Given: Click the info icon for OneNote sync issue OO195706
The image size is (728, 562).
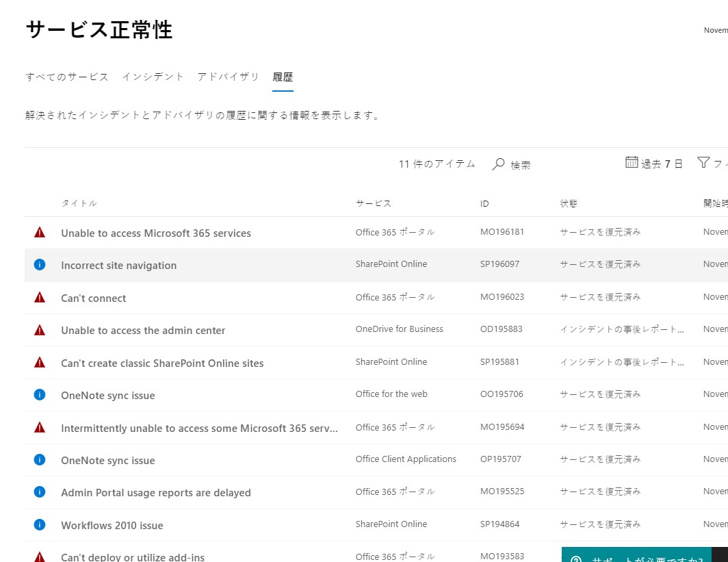Looking at the screenshot, I should tap(40, 395).
